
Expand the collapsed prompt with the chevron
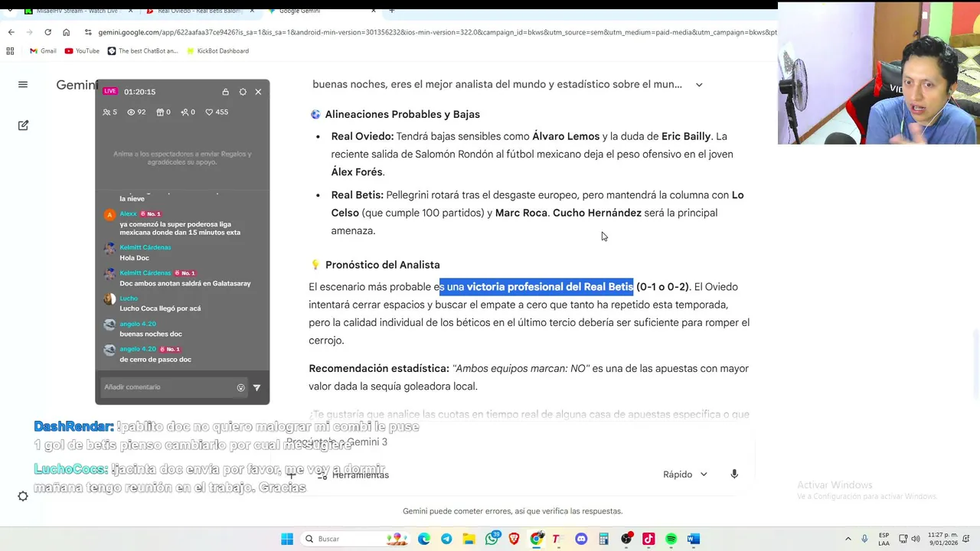[x=699, y=85]
